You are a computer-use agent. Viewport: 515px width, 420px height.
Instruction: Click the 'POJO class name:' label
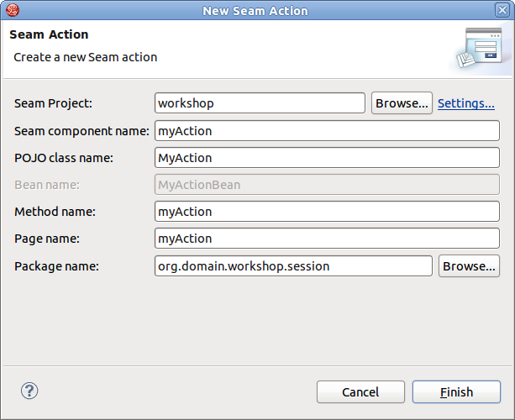(64, 158)
